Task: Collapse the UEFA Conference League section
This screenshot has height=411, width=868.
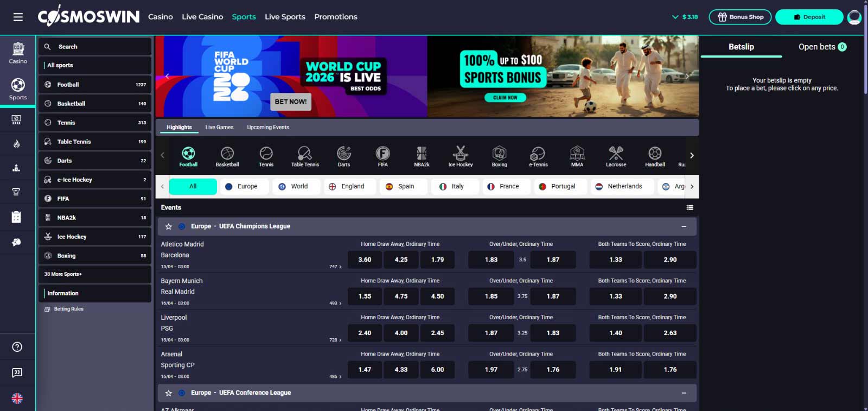Action: pyautogui.click(x=684, y=393)
